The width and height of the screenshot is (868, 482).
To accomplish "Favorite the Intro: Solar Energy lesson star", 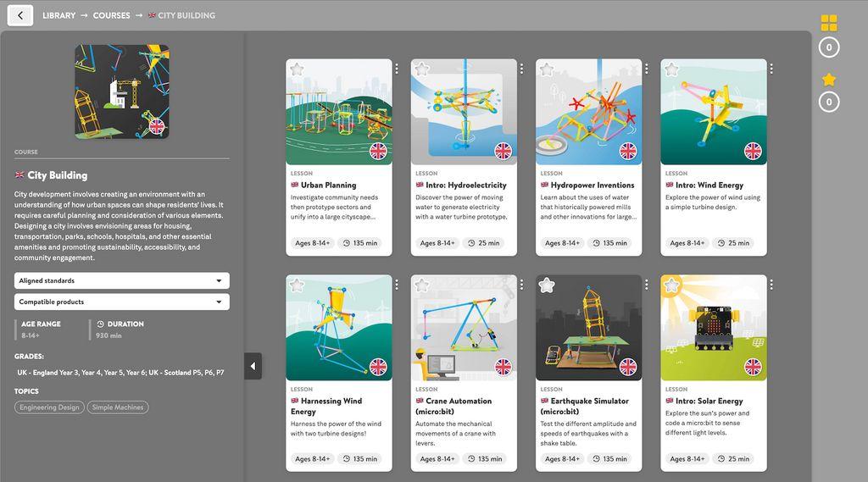I will [x=672, y=285].
